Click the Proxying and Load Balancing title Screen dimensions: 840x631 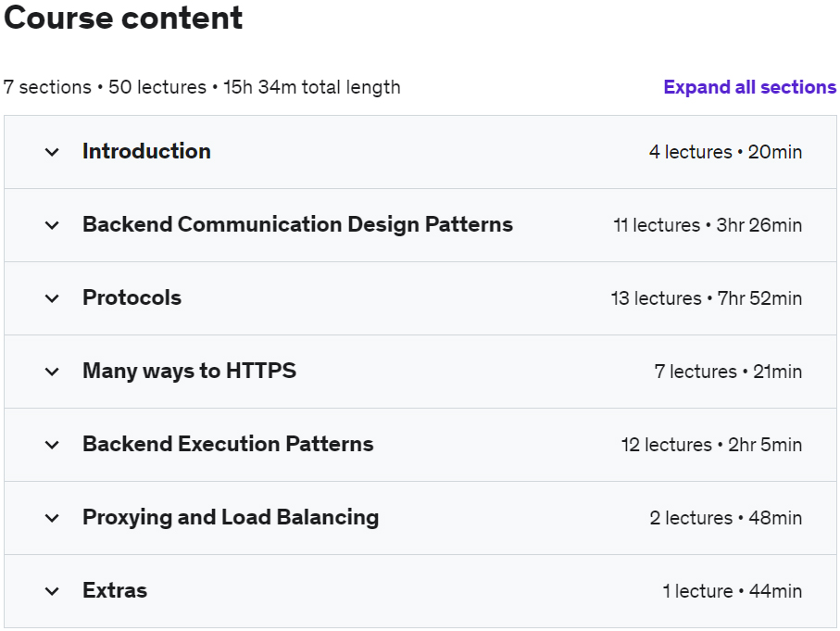click(x=231, y=517)
